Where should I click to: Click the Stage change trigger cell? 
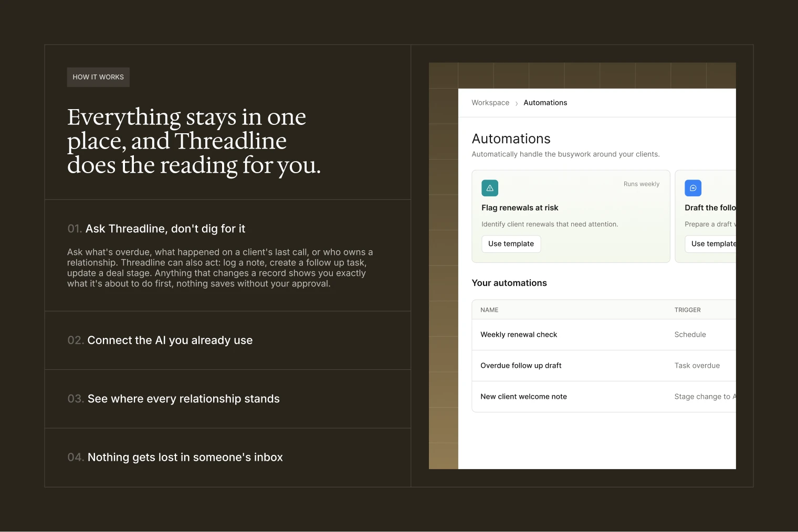[705, 397]
